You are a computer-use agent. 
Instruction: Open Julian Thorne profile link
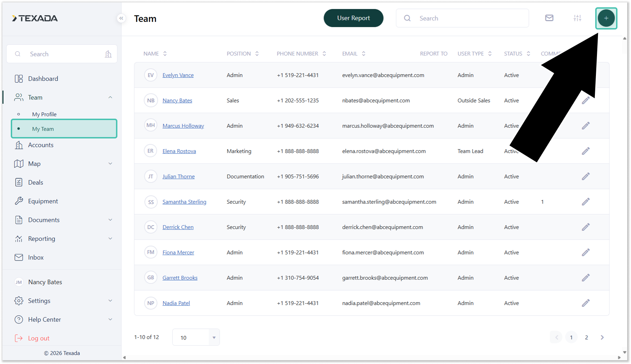[x=178, y=176]
